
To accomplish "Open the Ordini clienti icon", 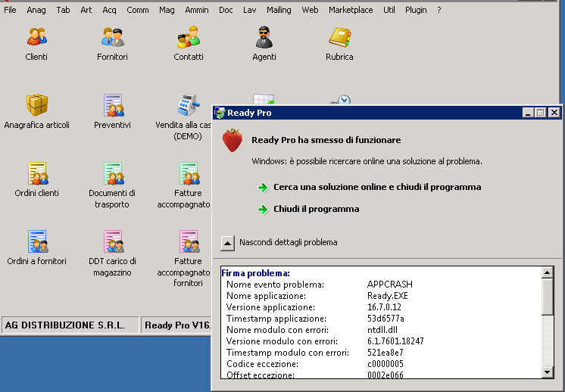I will click(x=37, y=173).
